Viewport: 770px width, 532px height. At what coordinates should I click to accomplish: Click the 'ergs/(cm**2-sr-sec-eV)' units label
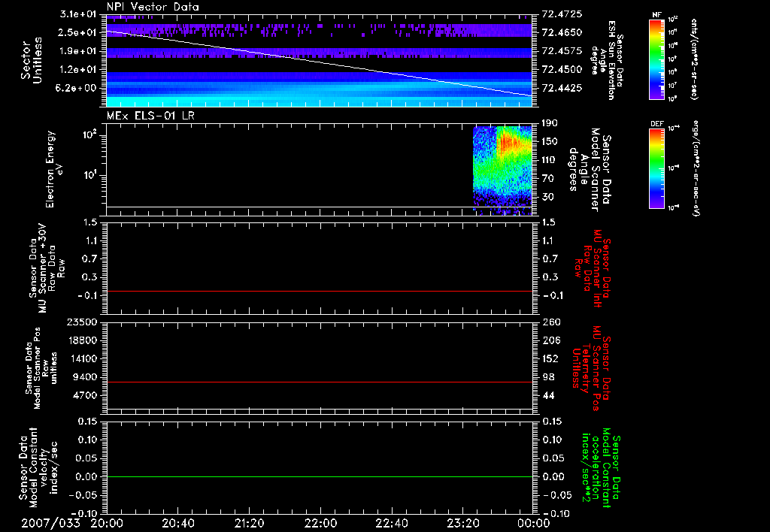click(x=694, y=168)
